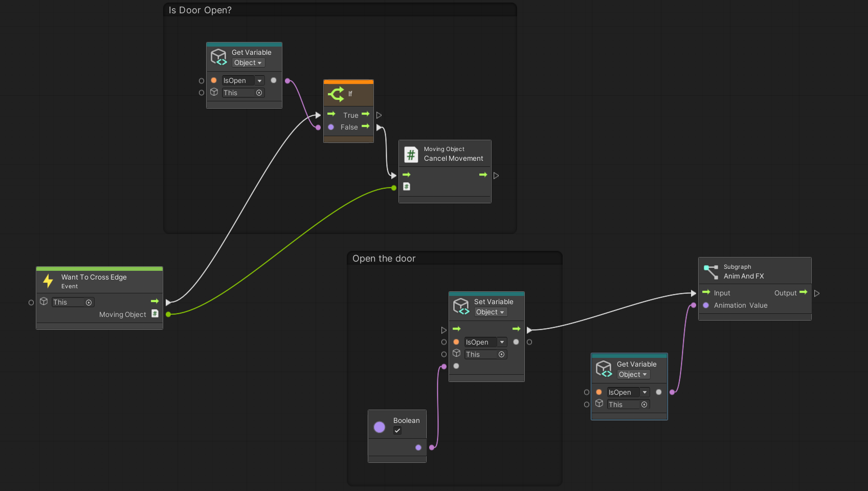The height and width of the screenshot is (491, 868).
Task: Click the True output port on If node
Action: 379,115
